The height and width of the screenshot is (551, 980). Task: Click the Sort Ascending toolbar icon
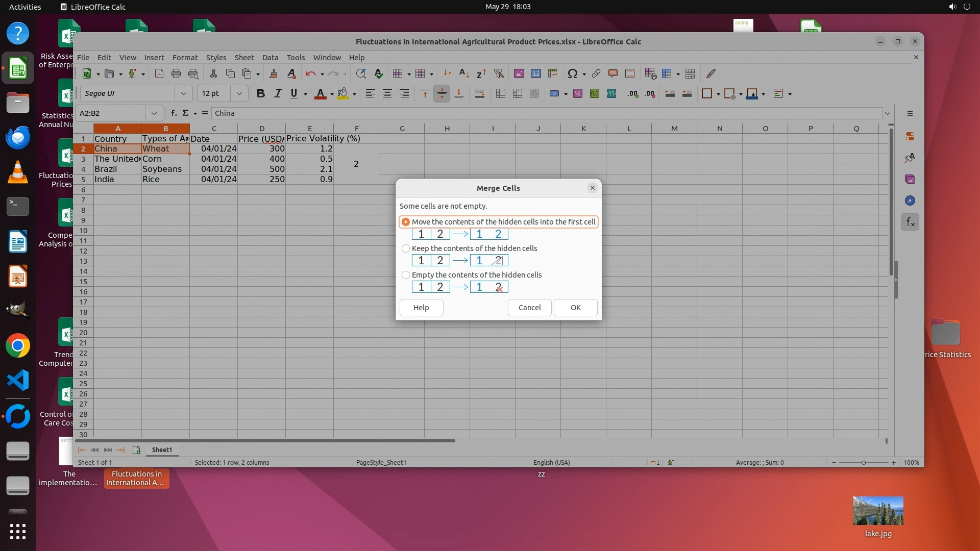click(464, 73)
